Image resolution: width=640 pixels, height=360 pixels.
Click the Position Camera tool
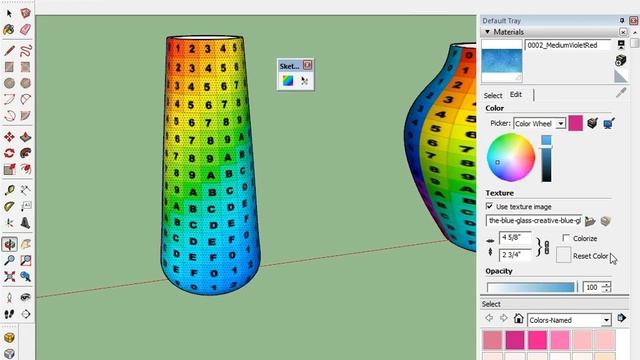9,298
